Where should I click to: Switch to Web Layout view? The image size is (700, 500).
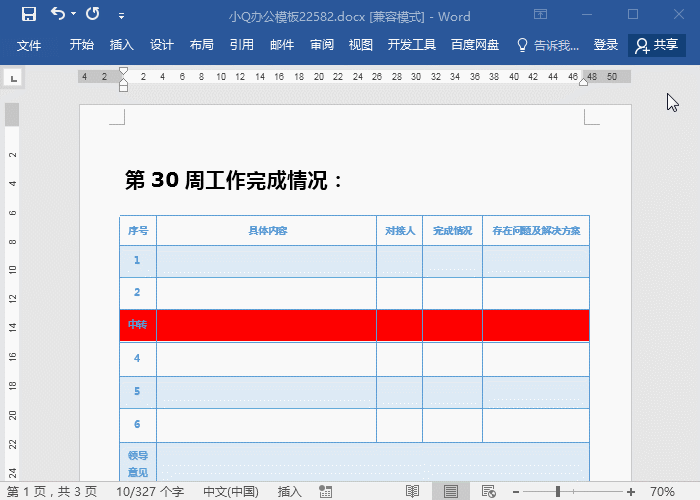coord(489,492)
